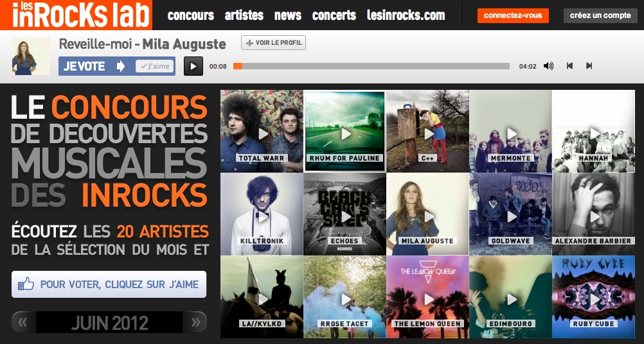Click créez un compte button
This screenshot has width=644, height=344.
600,15
